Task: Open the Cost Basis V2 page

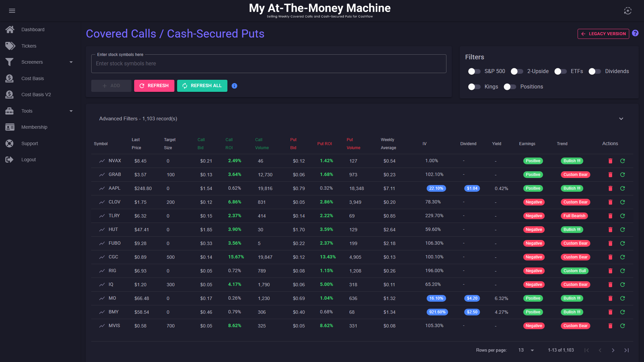Action: click(36, 95)
